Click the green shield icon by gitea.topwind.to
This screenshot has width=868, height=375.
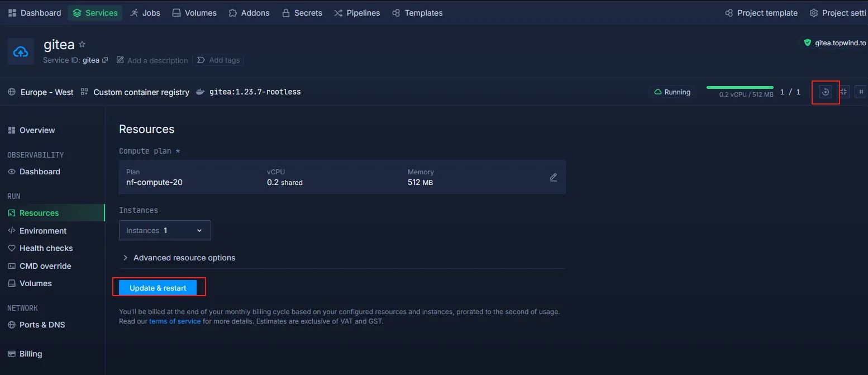[x=807, y=42]
